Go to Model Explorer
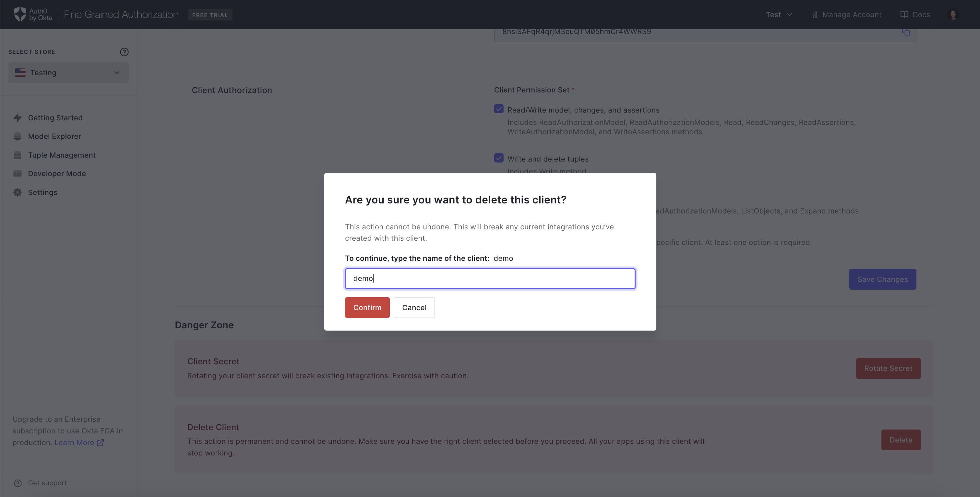 [x=54, y=136]
